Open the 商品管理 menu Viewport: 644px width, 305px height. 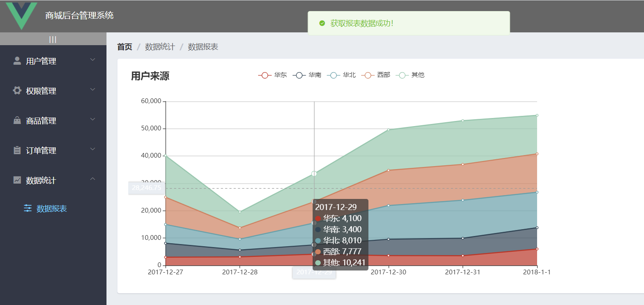[53, 121]
